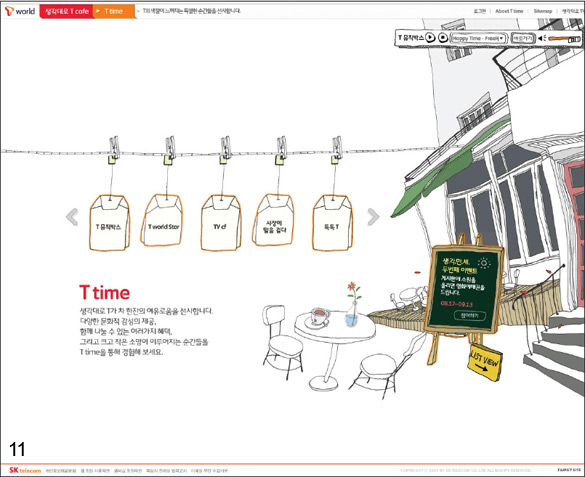The width and height of the screenshot is (585, 477).
Task: Open the first footer link next to SK telecom
Action: 60,471
